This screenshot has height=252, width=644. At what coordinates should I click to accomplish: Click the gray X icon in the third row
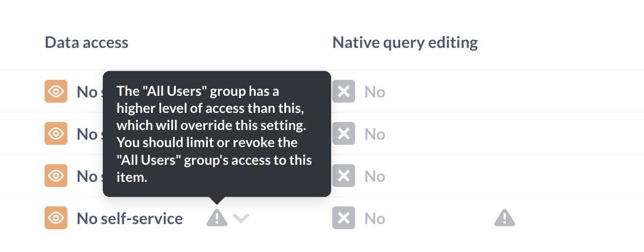(344, 176)
